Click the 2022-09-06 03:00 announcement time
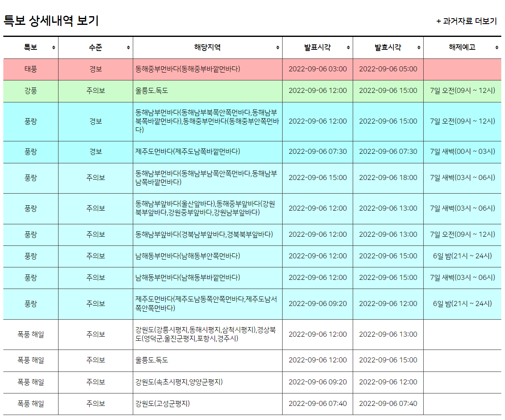This screenshot has height=420, width=505. coord(317,69)
